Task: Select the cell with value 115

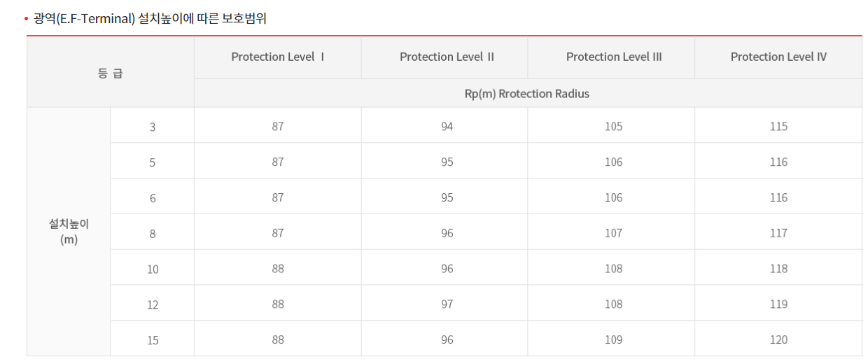Action: point(778,127)
